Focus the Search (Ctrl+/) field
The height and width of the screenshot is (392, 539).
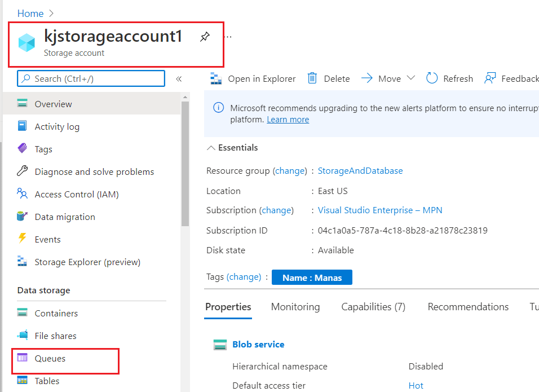[x=91, y=78]
